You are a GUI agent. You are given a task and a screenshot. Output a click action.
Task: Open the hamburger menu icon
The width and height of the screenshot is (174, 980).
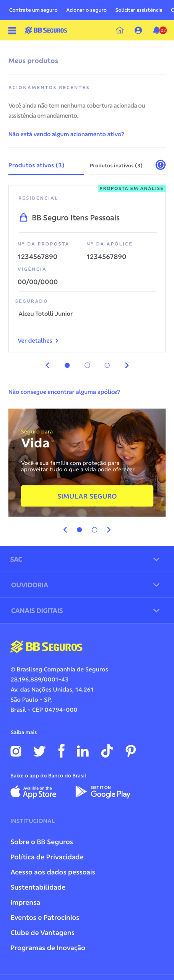coord(12,31)
